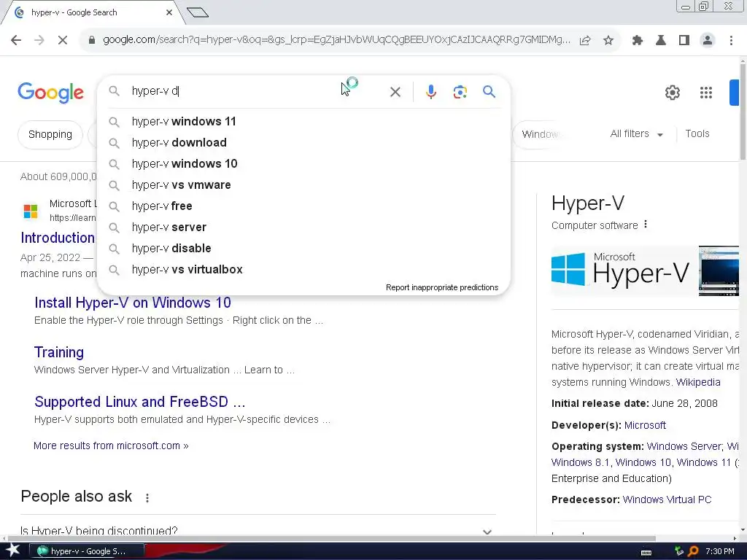Choose suggestion 'hyper-v server'
Screen dimensions: 747x560
(x=303, y=227)
